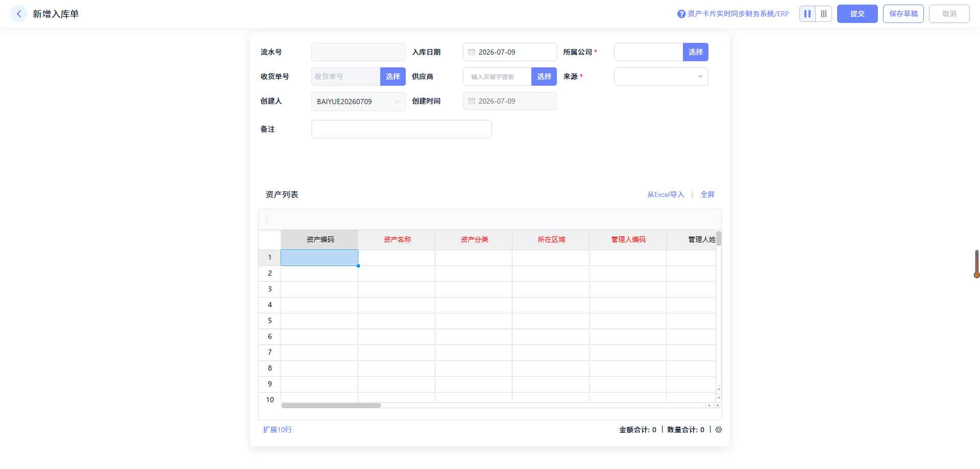Click the grid scroll-down arrow

(719, 398)
